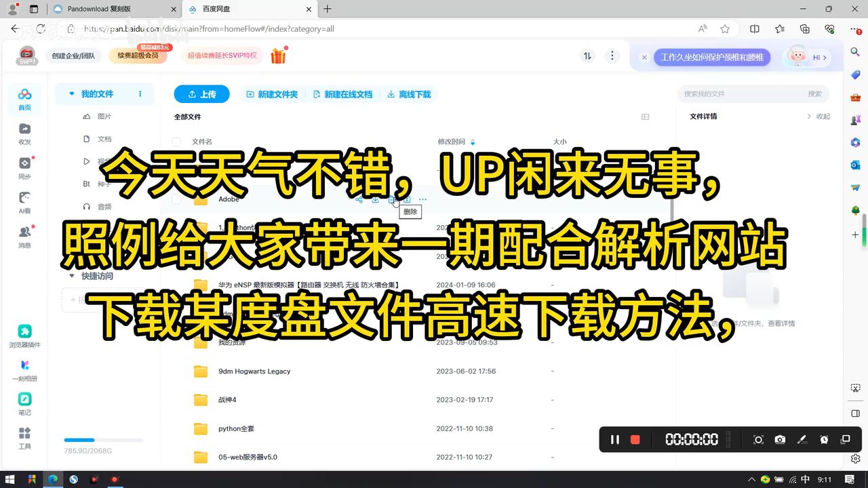Open 工作久坐如何保护颈椎和腰椎 suggestion
The height and width of the screenshot is (488, 868).
pyautogui.click(x=712, y=58)
